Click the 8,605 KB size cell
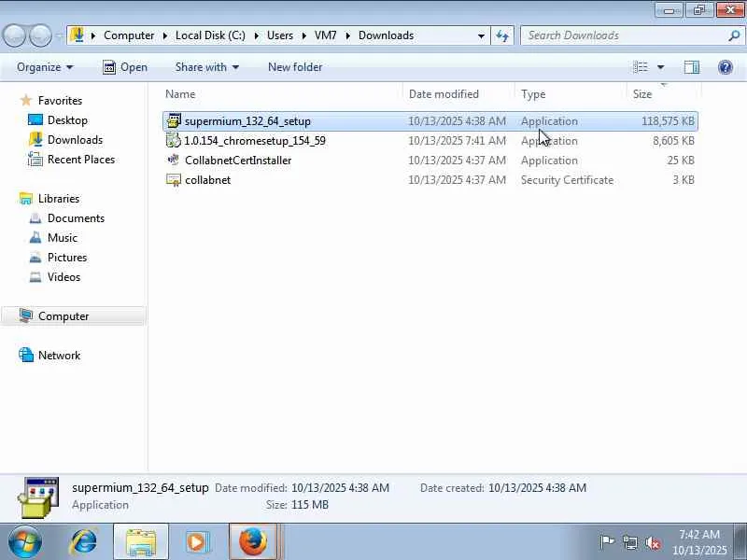Screen dimensions: 747x560 point(673,141)
